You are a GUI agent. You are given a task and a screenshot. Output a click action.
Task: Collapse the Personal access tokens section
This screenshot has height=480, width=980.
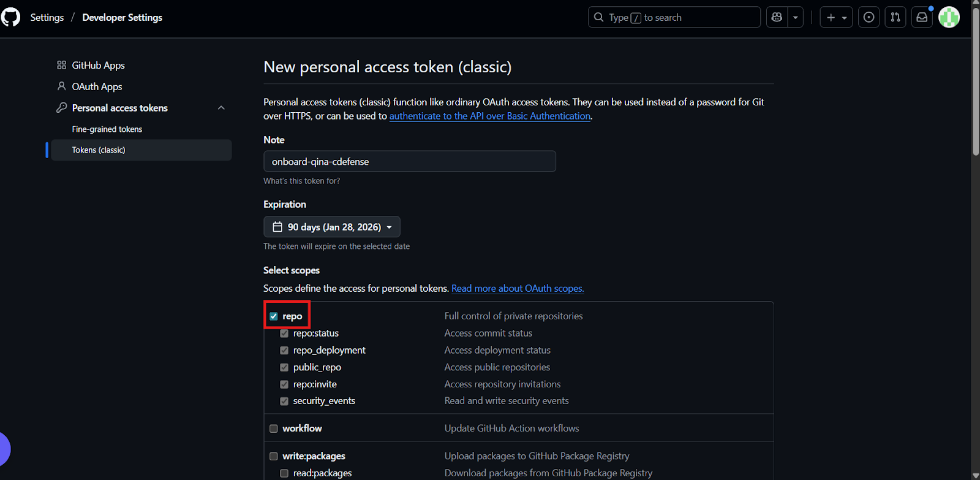click(221, 108)
